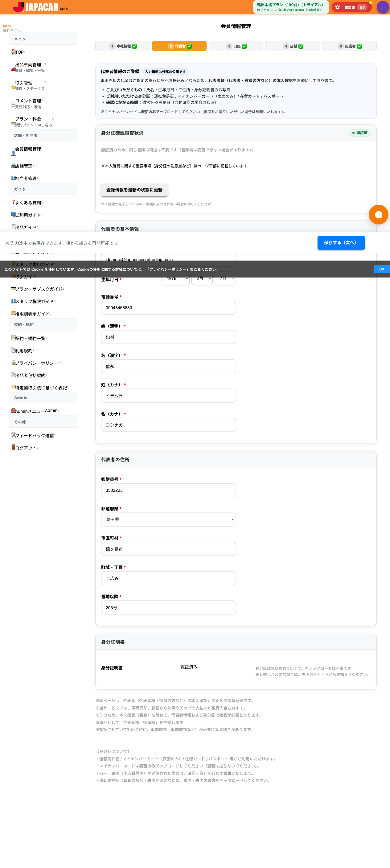Click the listing guide document icon
This screenshot has height=868, width=390.
coord(13,227)
